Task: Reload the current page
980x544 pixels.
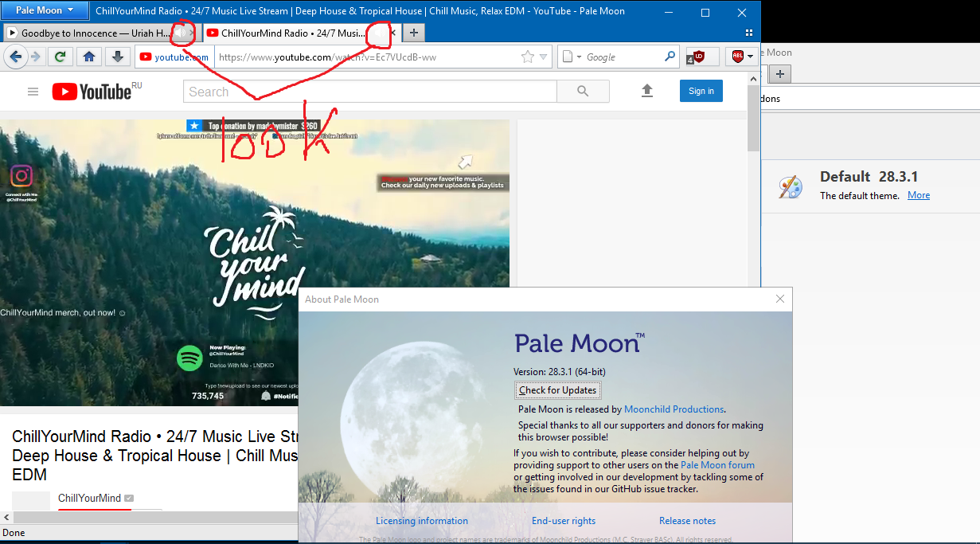Action: 60,57
